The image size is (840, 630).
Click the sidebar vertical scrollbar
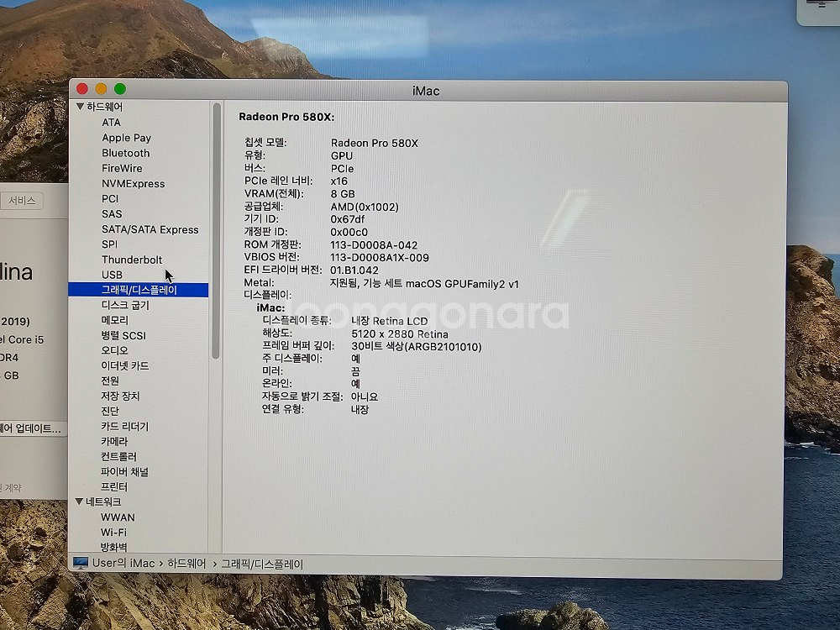click(x=217, y=230)
